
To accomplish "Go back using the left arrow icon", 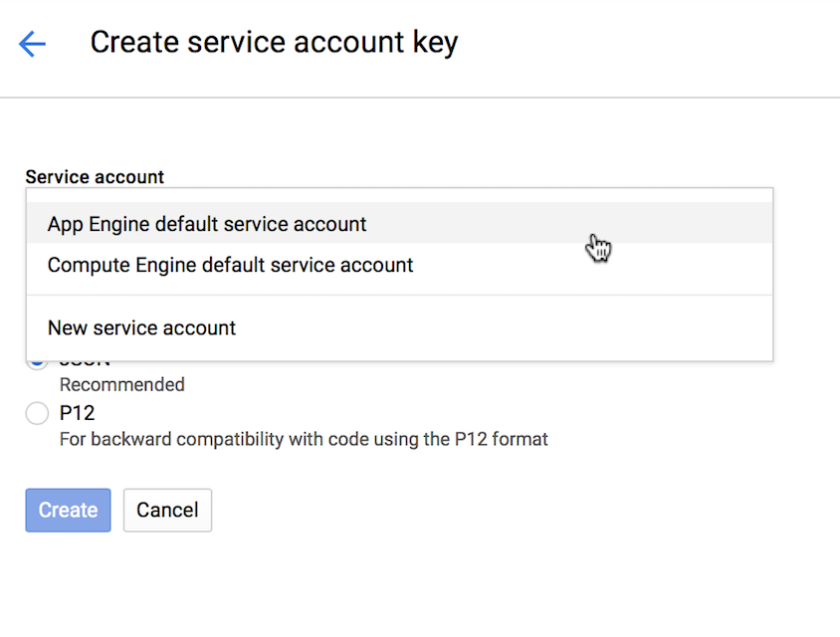I will click(32, 44).
